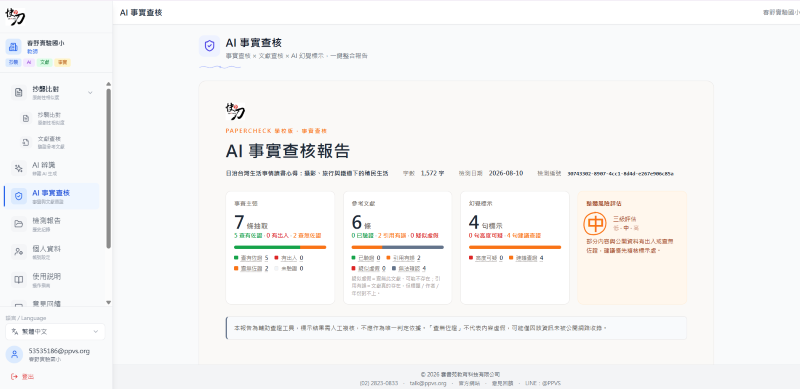Click the AI 事實查核報告 report title

pyautogui.click(x=288, y=152)
